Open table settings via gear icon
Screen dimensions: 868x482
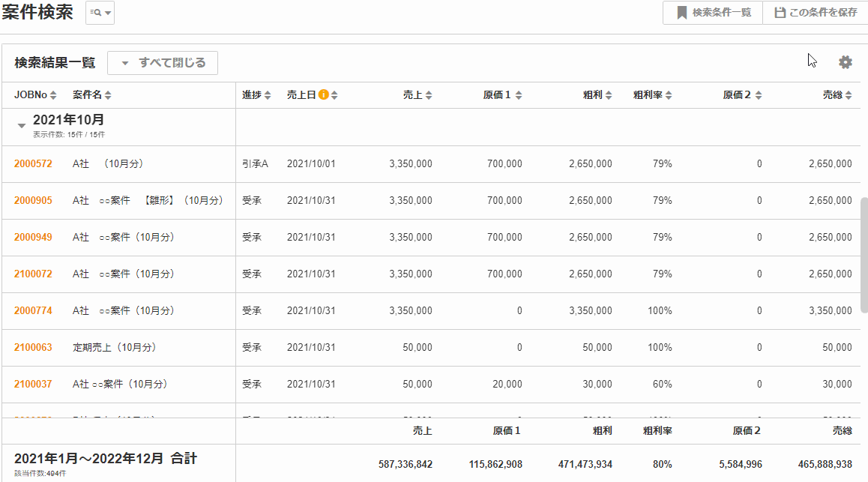[845, 62]
